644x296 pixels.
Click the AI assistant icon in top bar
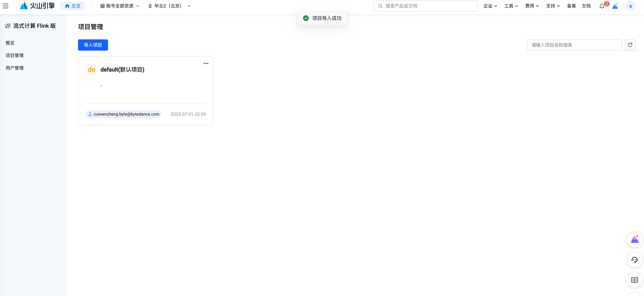click(615, 6)
